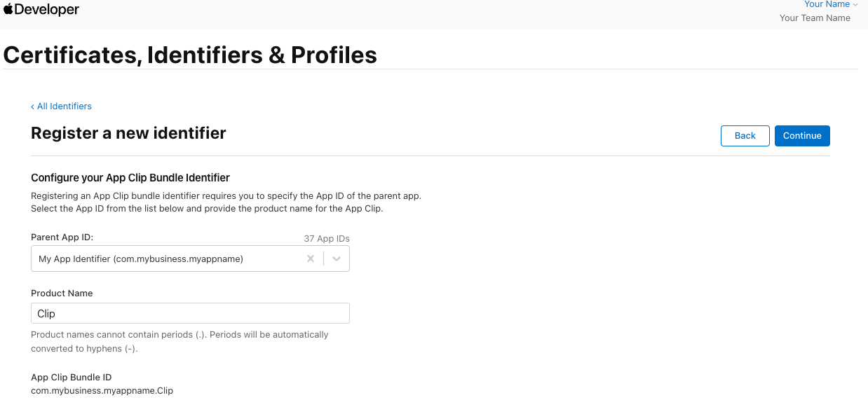Click the Register a new identifier heading

[x=128, y=133]
